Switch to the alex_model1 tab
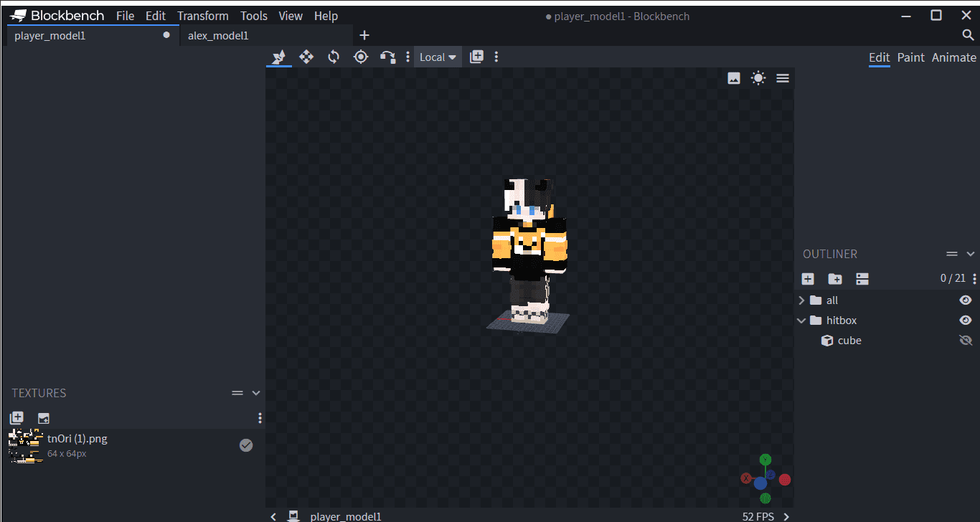 click(x=218, y=35)
